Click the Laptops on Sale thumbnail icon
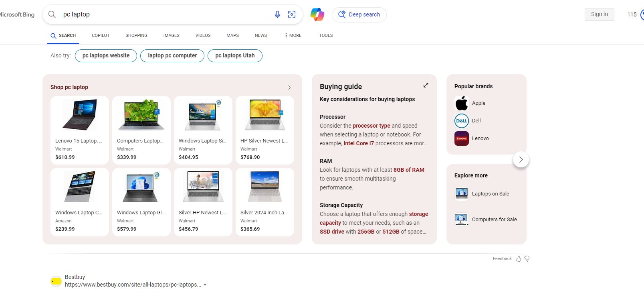This screenshot has width=644, height=293. click(462, 193)
